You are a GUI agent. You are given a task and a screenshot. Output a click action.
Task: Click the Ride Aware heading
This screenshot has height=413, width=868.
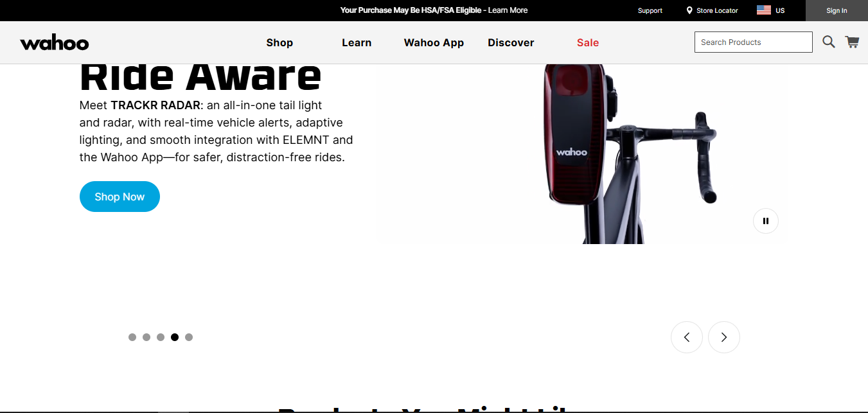(x=200, y=77)
